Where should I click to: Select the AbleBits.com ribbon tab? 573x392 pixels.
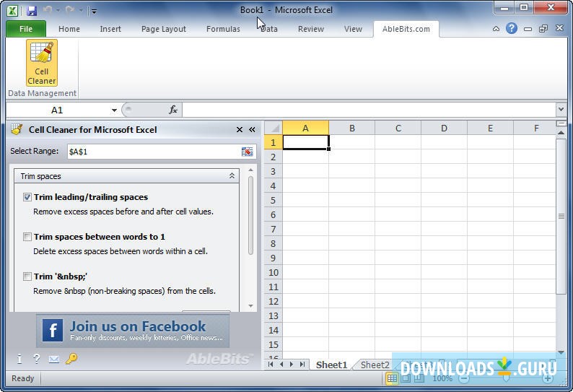[x=406, y=29]
